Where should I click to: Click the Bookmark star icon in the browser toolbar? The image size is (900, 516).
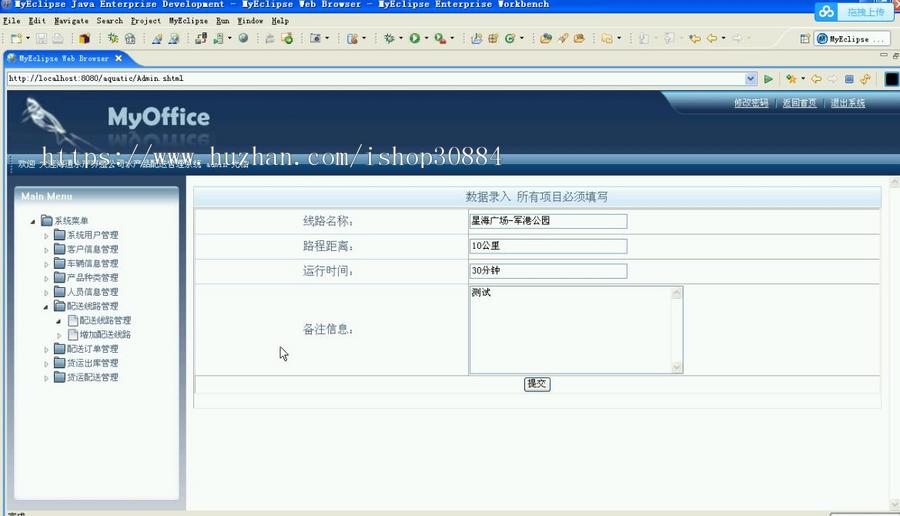point(791,79)
